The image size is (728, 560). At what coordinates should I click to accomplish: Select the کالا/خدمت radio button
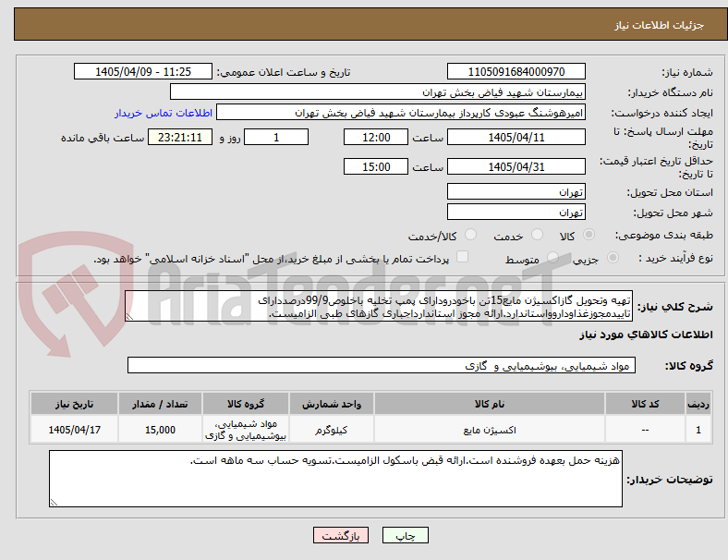click(471, 235)
